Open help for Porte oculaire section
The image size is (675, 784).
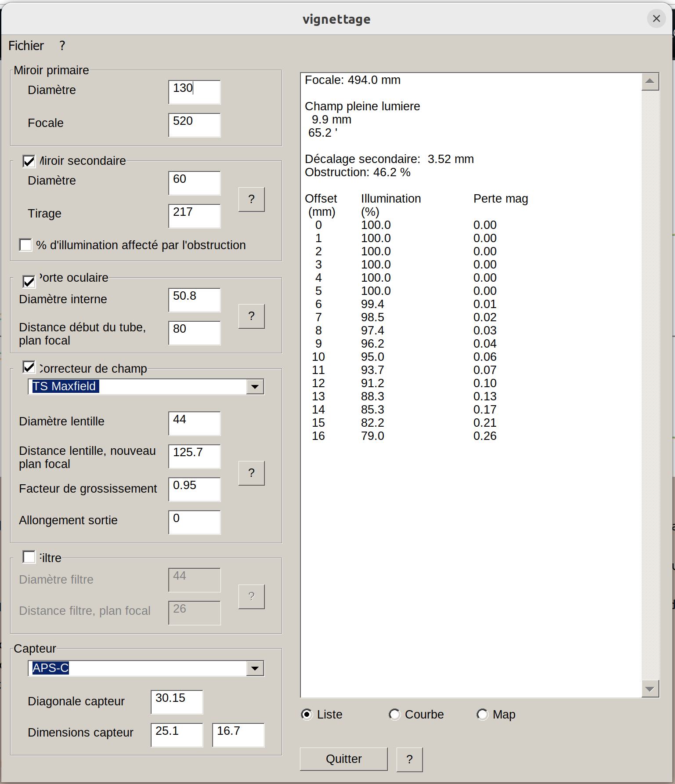click(251, 316)
